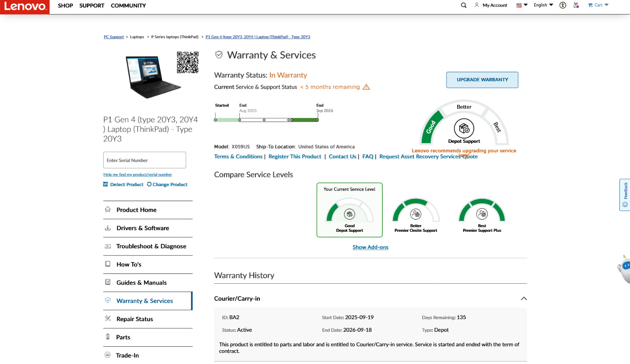
Task: Open the shopping Cart icon
Action: 590,5
